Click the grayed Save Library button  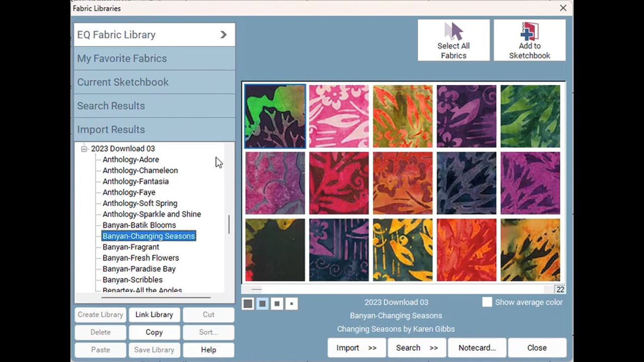tap(154, 350)
